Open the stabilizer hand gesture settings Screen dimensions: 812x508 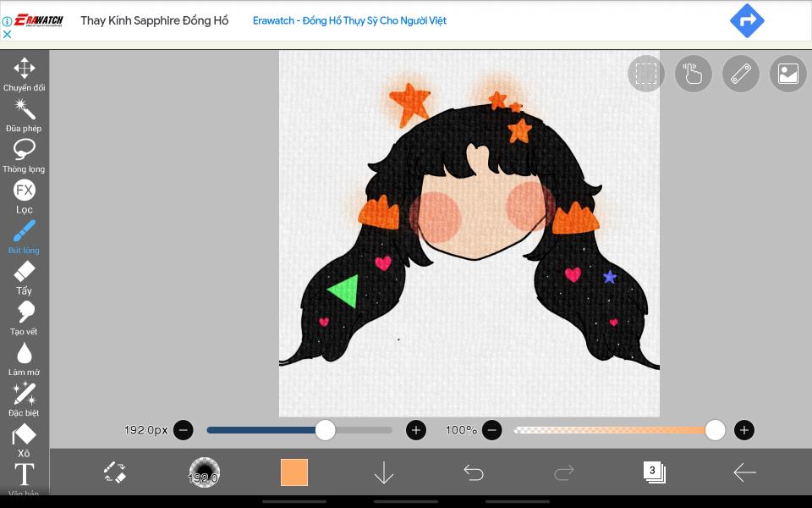click(694, 74)
